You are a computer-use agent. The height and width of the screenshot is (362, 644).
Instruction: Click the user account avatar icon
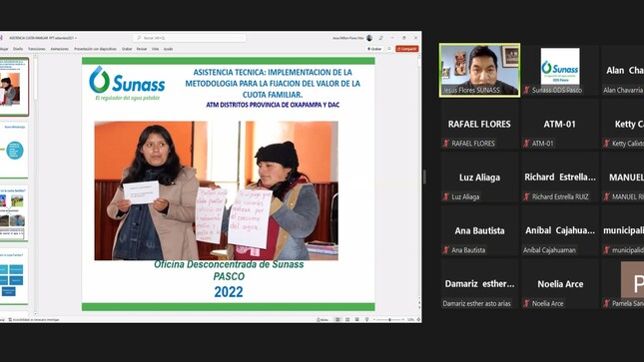pos(369,38)
